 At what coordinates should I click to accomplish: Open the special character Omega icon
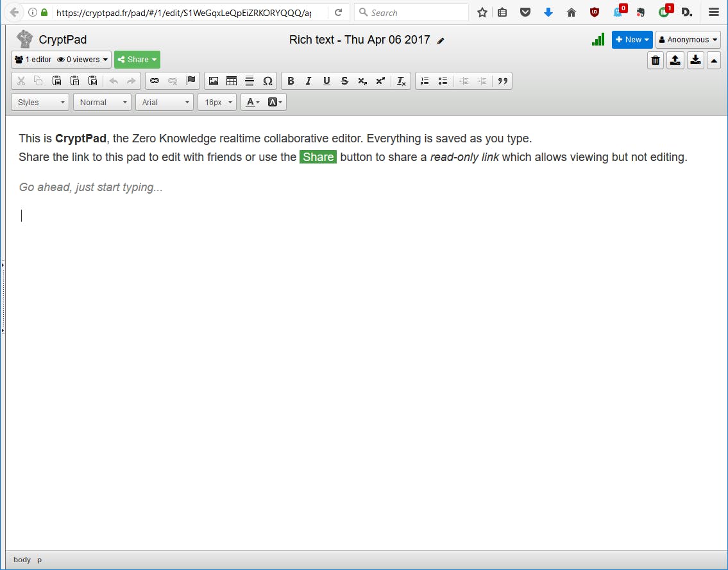pos(268,81)
